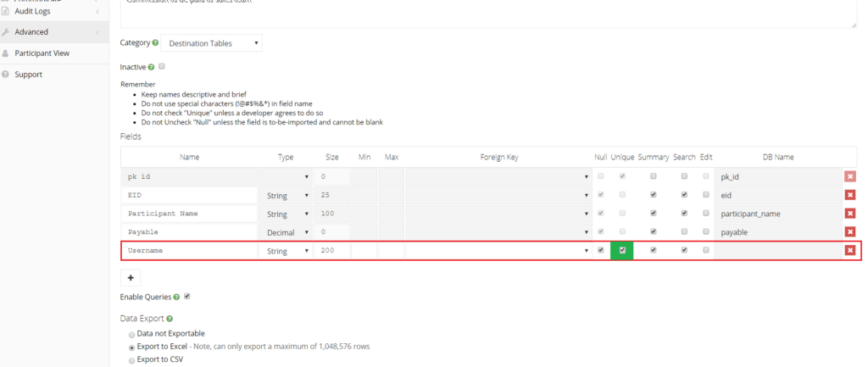Click the Payable name input field
868x367 pixels.
[189, 232]
